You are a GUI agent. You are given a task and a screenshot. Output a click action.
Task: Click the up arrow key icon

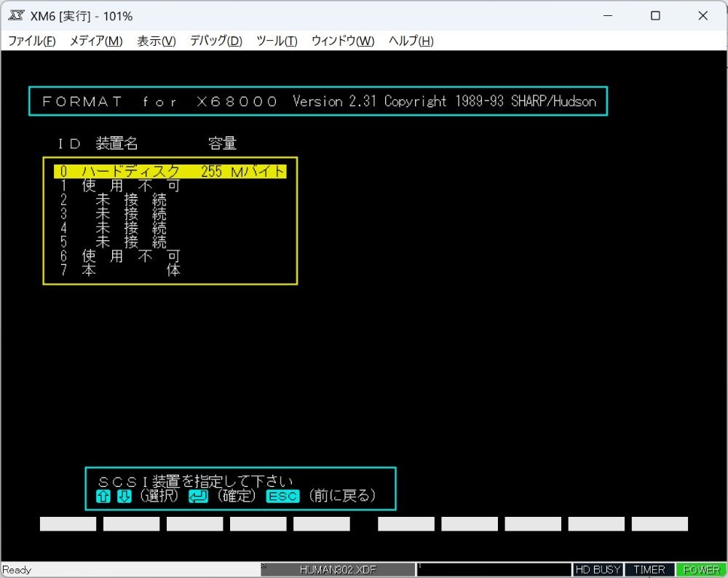(103, 496)
